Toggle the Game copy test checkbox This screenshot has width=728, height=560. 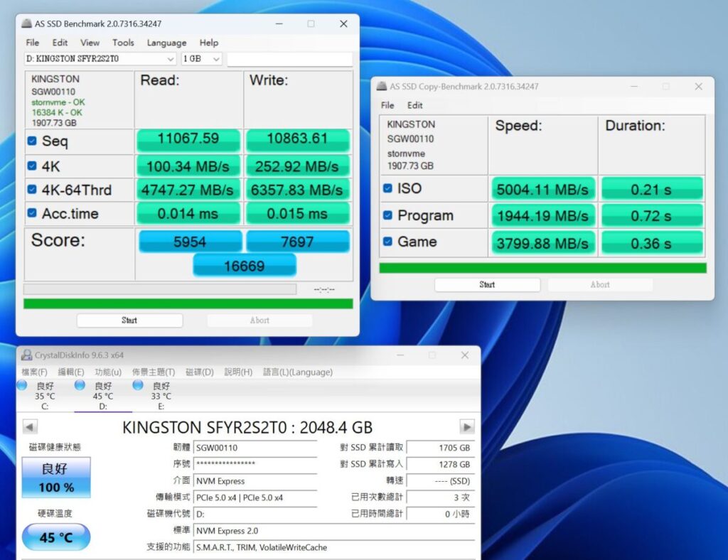(387, 242)
